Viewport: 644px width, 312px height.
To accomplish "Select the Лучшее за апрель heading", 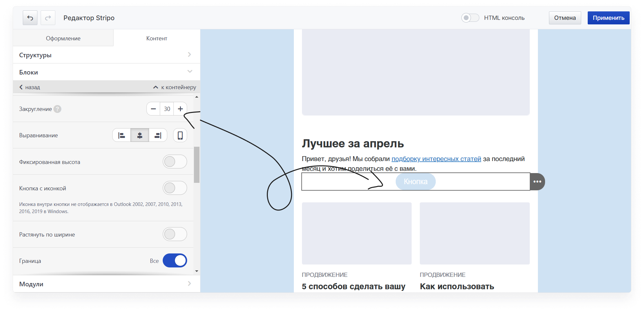I will (x=353, y=143).
